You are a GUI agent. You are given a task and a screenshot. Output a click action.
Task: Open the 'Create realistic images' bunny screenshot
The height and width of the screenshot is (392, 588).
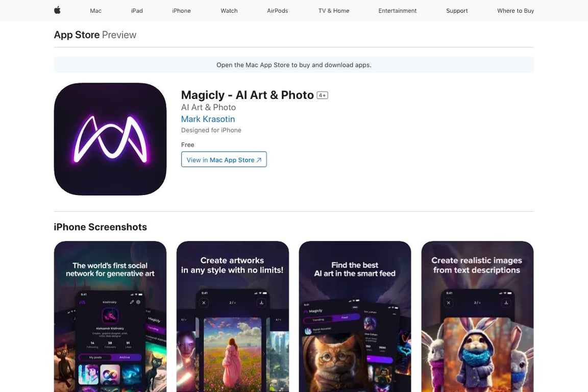tap(477, 316)
